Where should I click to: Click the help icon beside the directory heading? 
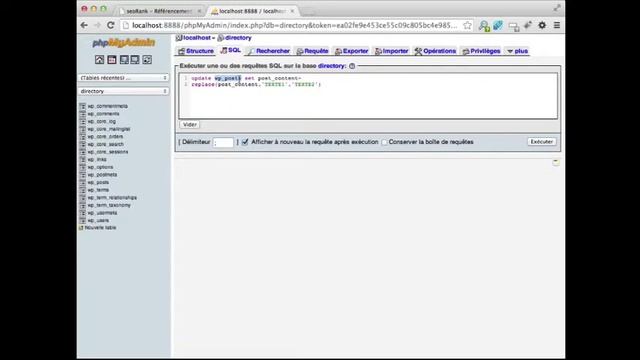point(352,66)
